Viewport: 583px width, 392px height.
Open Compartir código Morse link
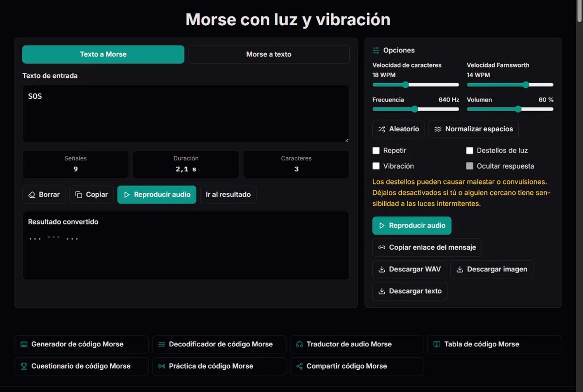pos(357,366)
